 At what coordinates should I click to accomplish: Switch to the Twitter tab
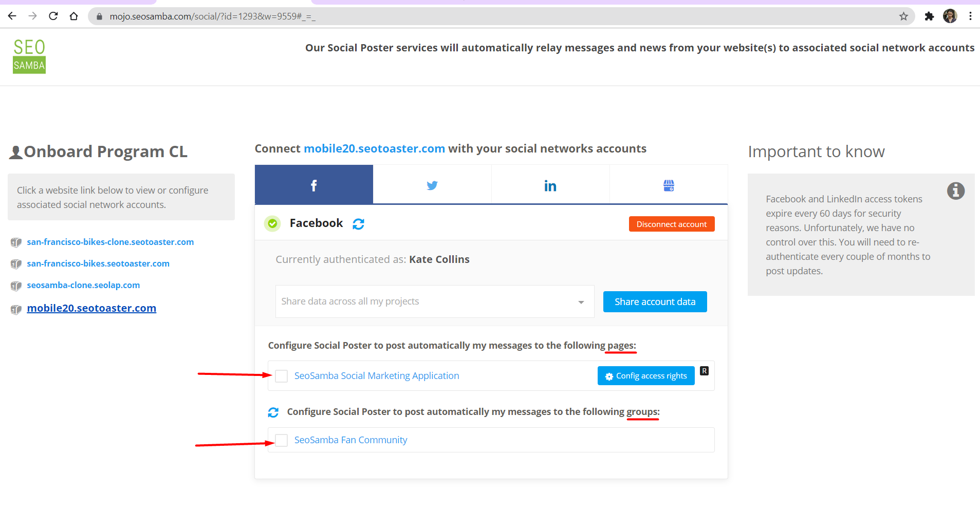pyautogui.click(x=432, y=185)
